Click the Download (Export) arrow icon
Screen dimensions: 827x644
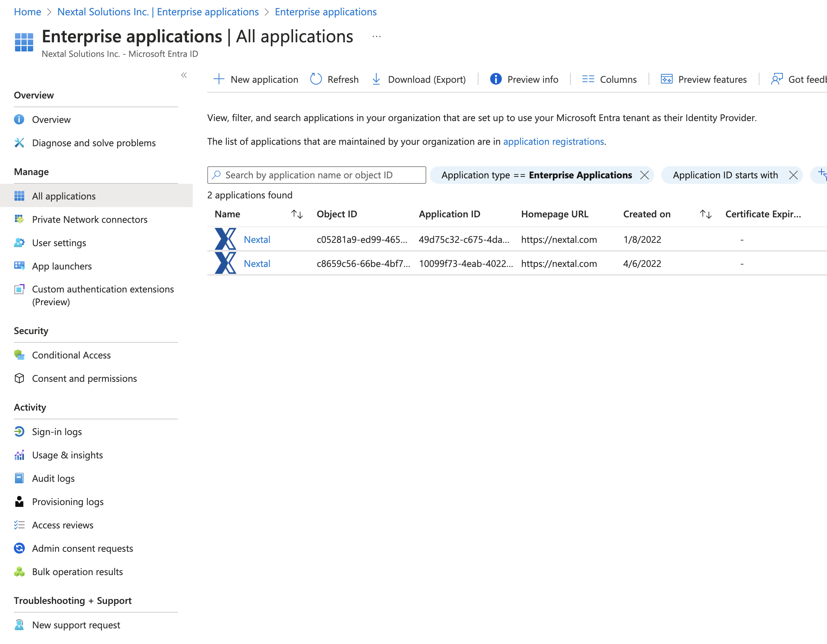click(376, 79)
